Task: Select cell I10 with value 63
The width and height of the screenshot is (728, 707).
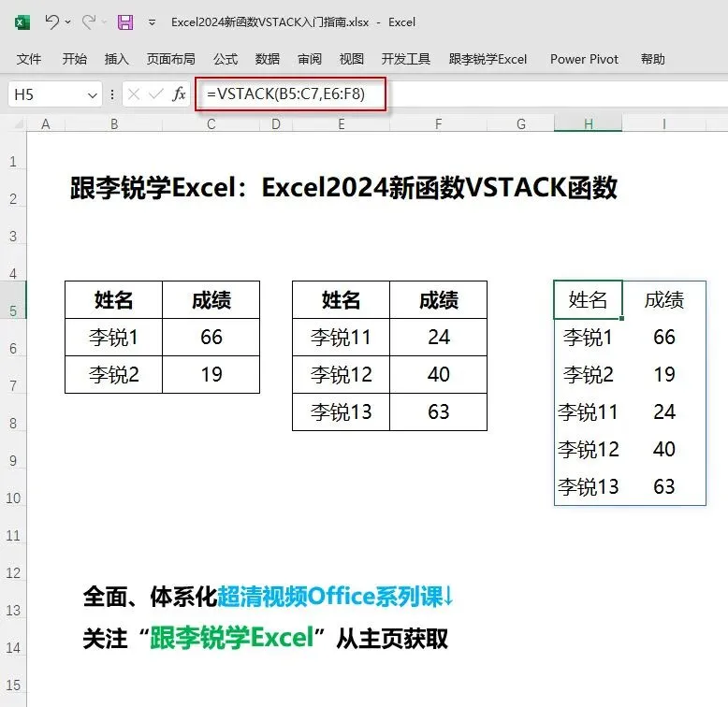Action: pos(664,486)
